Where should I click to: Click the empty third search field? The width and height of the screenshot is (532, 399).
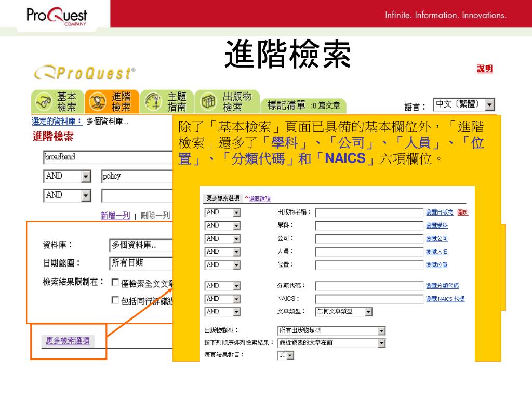[137, 195]
